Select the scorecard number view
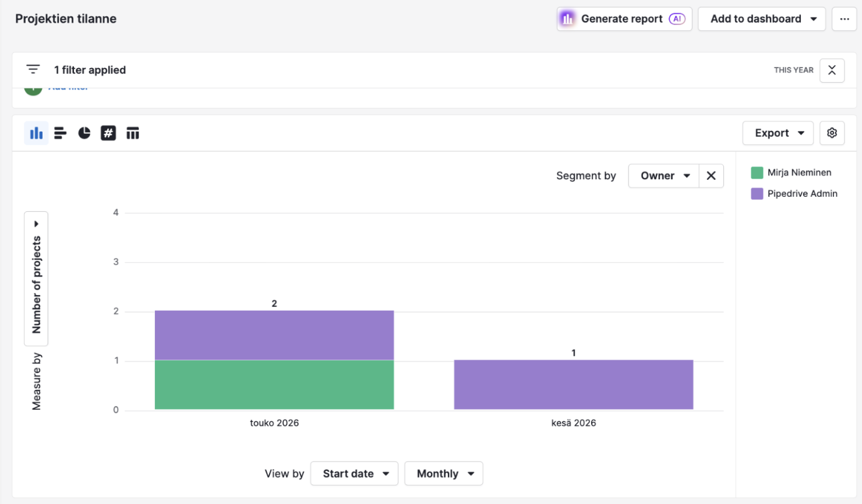Viewport: 862px width, 504px height. tap(108, 133)
